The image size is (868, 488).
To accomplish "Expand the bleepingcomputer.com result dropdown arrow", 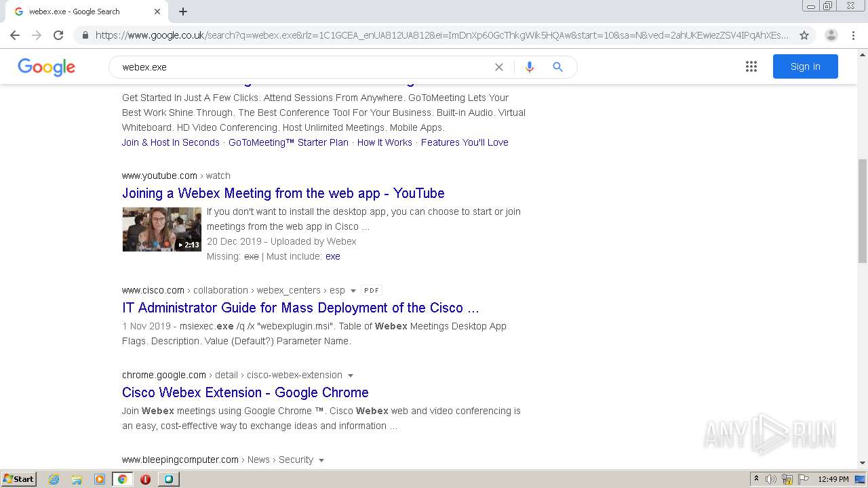I will [321, 460].
